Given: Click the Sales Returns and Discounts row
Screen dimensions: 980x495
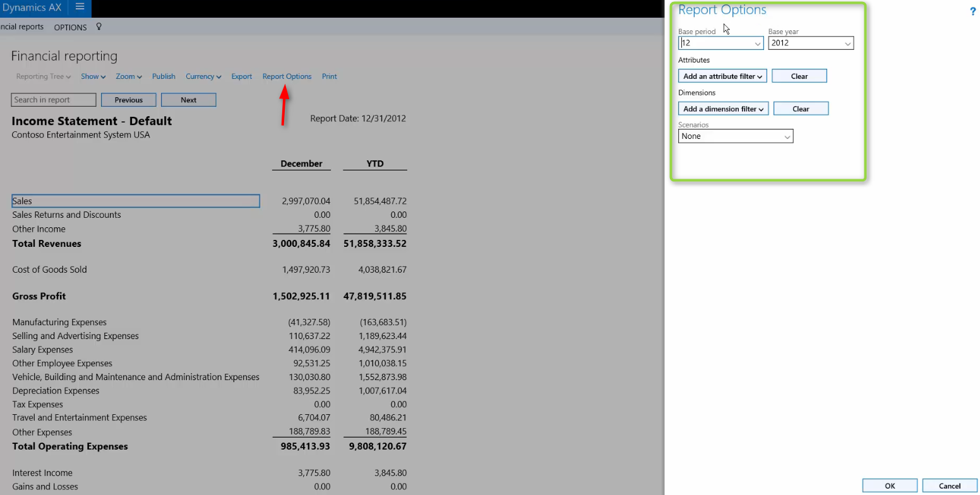Looking at the screenshot, I should [x=66, y=215].
